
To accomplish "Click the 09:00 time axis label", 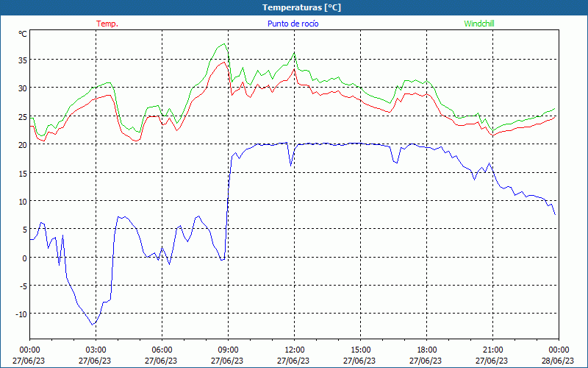I will [228, 350].
